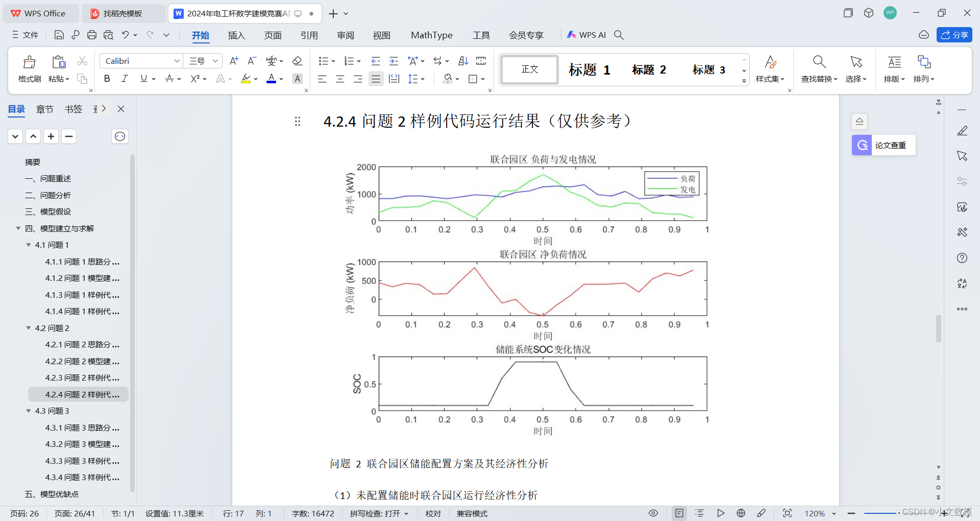Screen dimensions: 980x521
Task: Click the pen annotation icon in right sidebar
Action: [962, 131]
